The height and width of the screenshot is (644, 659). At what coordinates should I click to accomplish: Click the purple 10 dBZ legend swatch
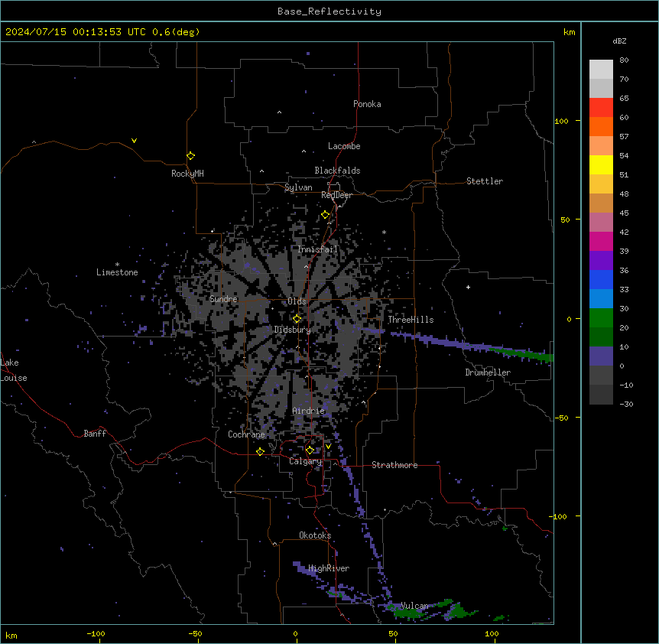(x=601, y=356)
